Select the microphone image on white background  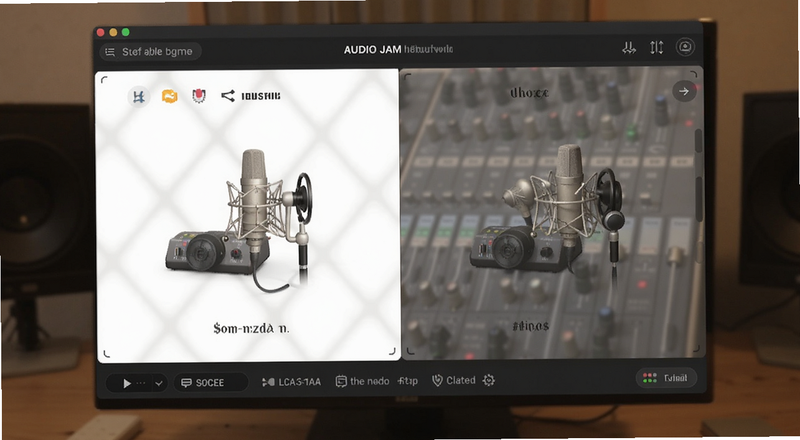point(240,219)
